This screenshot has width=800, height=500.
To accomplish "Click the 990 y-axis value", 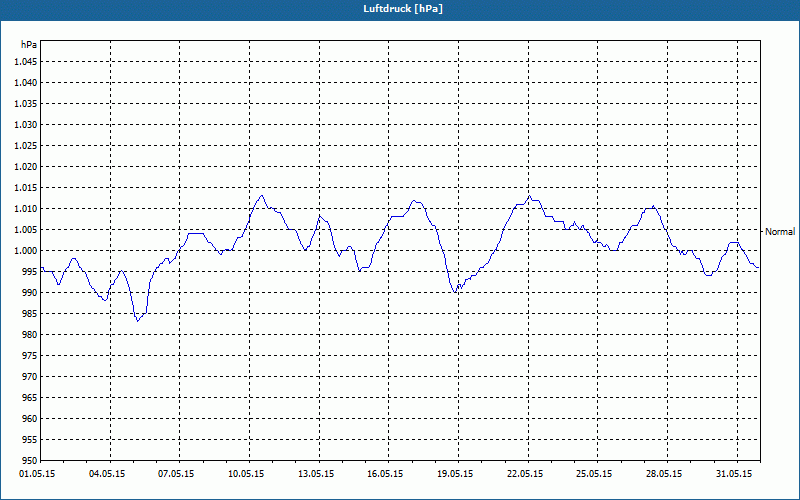I will tap(30, 293).
